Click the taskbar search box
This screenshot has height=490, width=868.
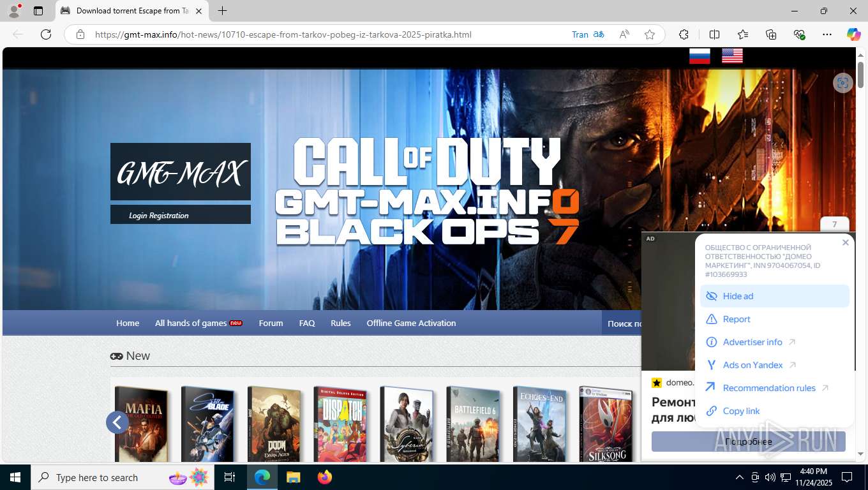tap(123, 477)
